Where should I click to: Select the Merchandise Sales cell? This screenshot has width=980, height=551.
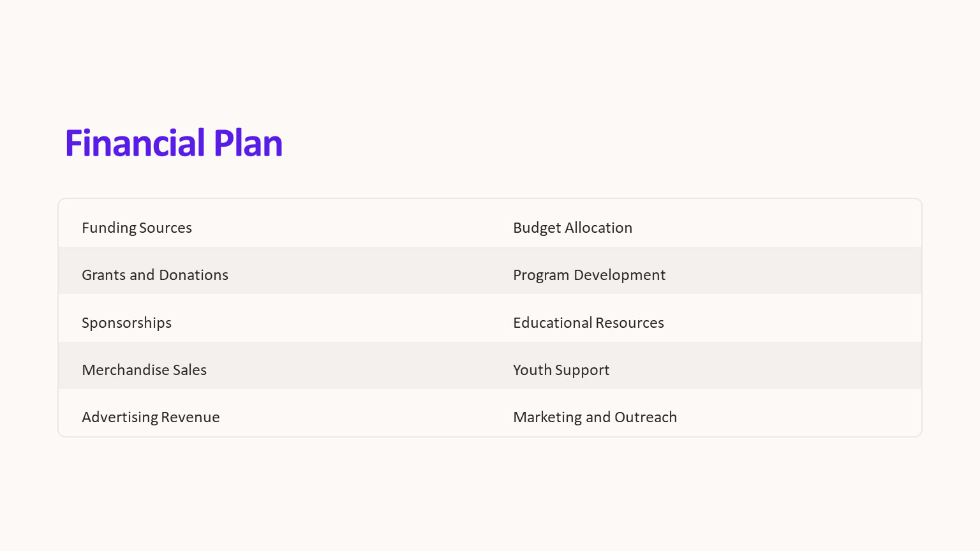click(x=144, y=370)
